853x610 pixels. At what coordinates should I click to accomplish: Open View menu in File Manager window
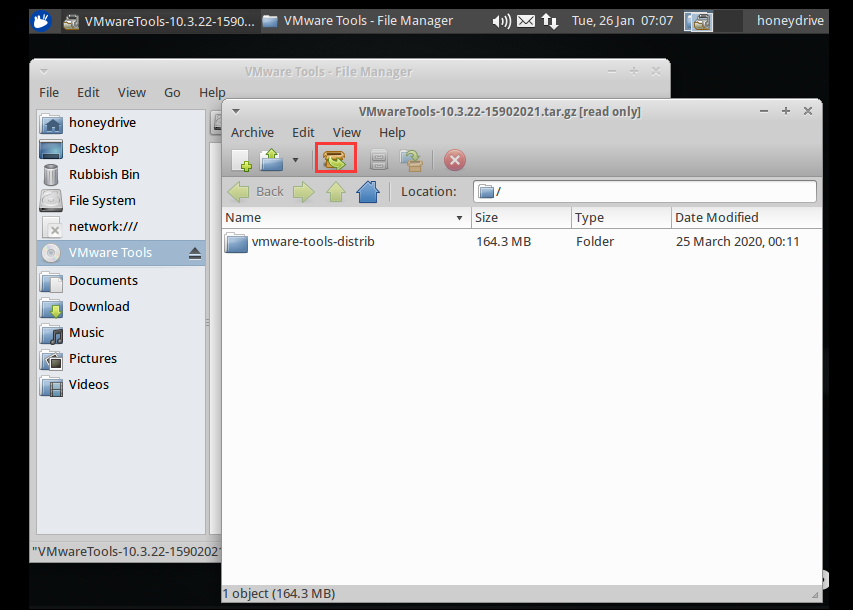tap(132, 93)
